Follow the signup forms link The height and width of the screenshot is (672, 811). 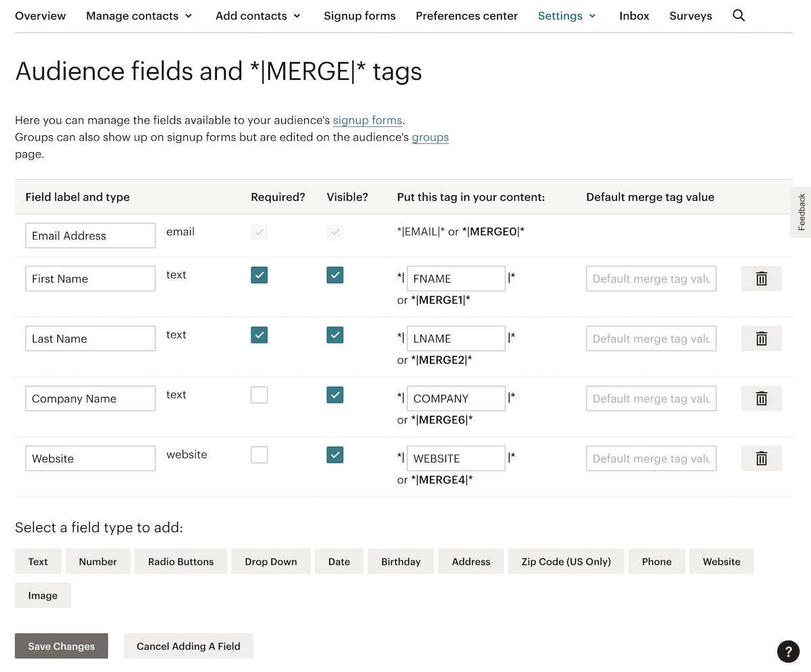368,120
